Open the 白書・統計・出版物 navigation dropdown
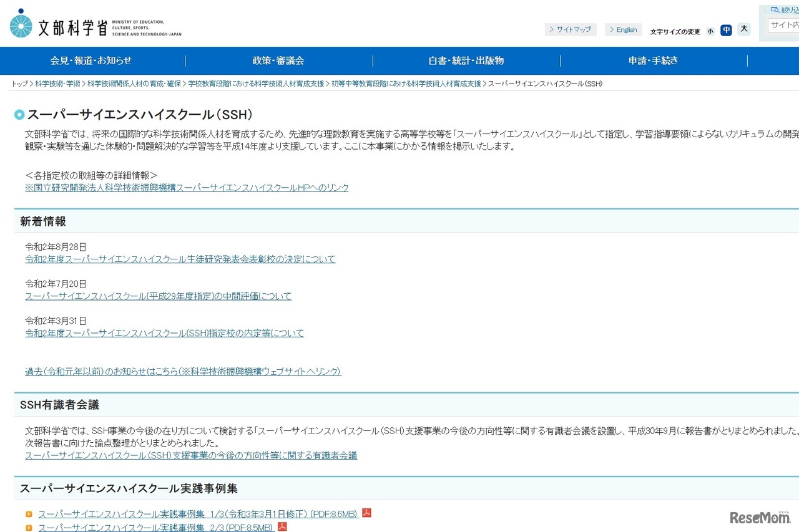 466,60
